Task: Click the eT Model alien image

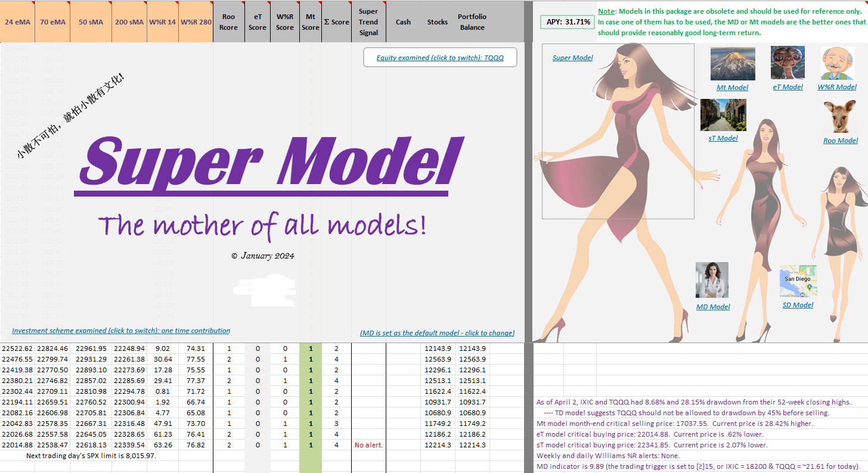Action: click(788, 63)
